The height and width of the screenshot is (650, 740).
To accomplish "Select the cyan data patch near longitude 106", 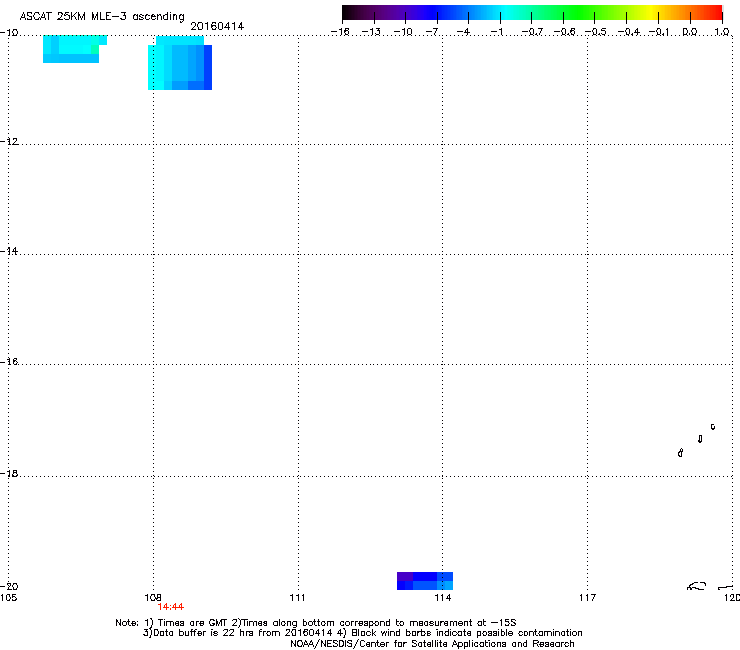I will 75,49.
